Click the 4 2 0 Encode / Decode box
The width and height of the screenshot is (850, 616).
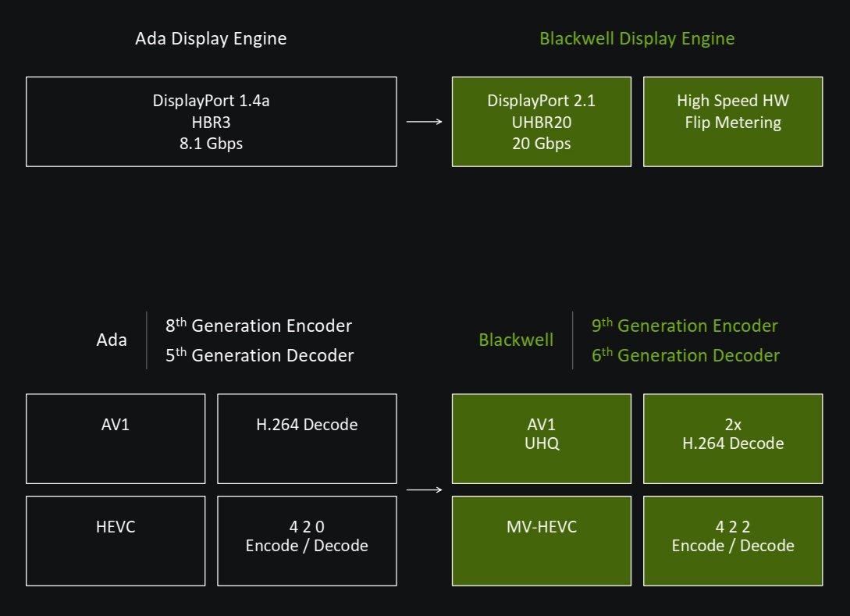[307, 540]
